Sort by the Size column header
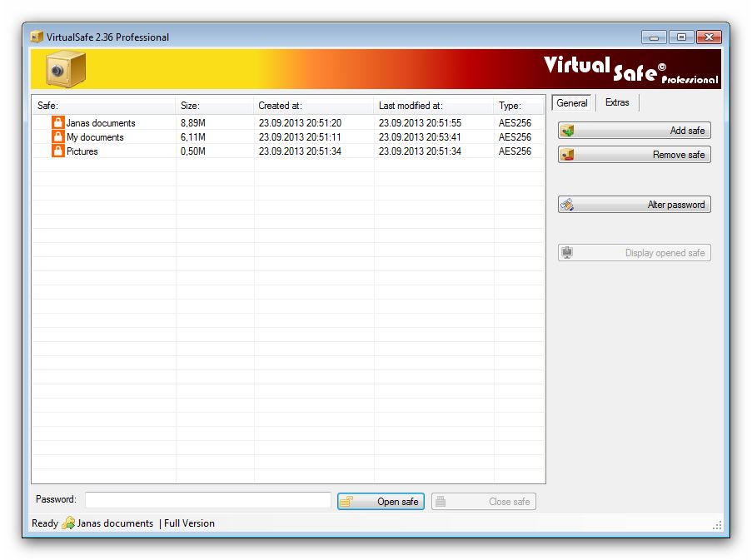 click(214, 106)
